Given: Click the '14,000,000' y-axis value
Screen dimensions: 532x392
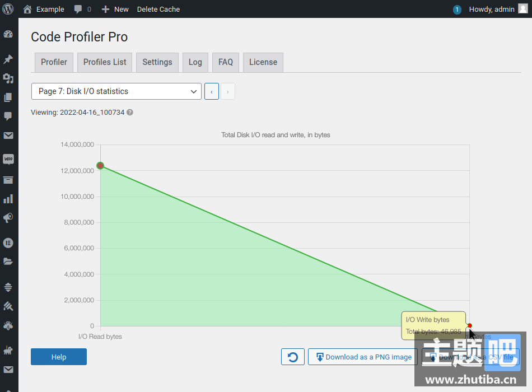Looking at the screenshot, I should click(77, 144).
